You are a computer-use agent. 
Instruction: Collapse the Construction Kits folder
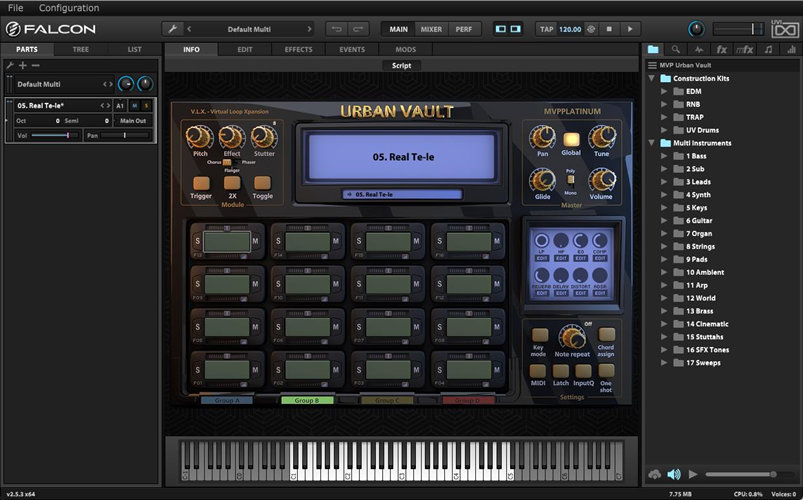pyautogui.click(x=651, y=78)
